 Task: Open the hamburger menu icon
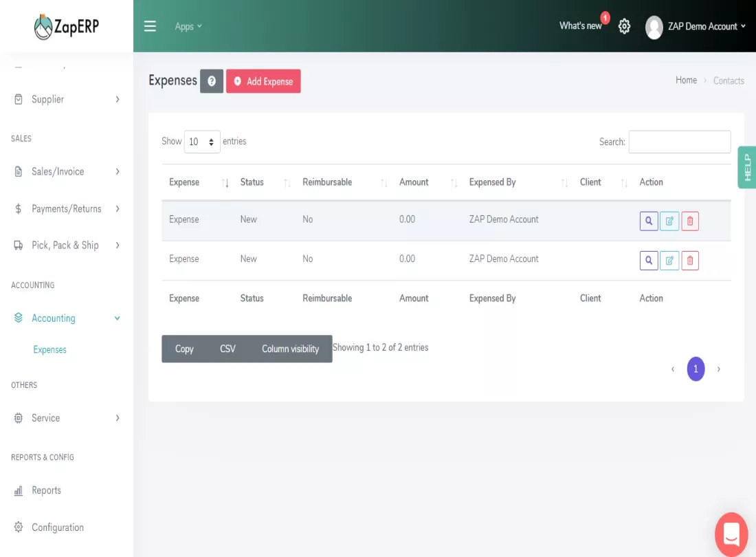click(150, 26)
